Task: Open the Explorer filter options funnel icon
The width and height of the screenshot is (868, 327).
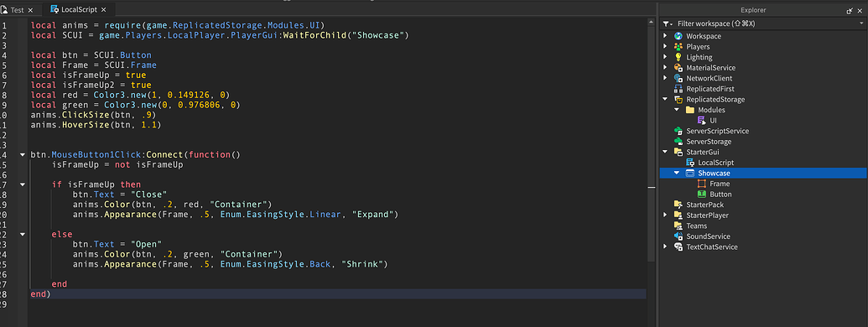Action: 667,23
